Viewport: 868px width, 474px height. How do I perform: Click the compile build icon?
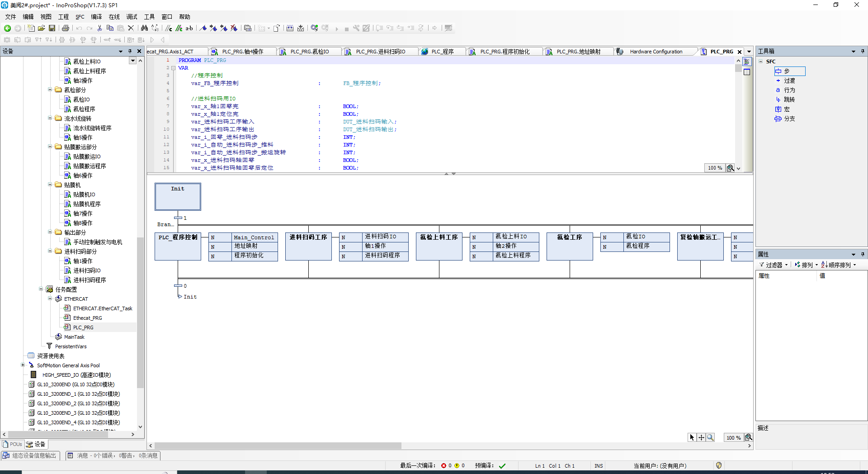(x=290, y=28)
